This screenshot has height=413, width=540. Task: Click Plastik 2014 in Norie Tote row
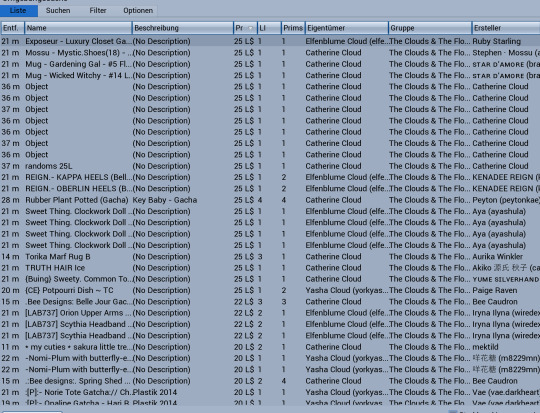(x=155, y=392)
